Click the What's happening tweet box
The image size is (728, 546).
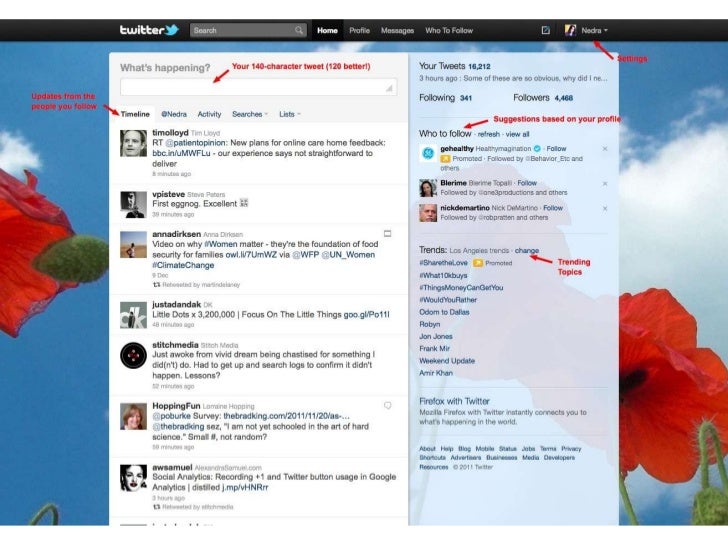(258, 87)
